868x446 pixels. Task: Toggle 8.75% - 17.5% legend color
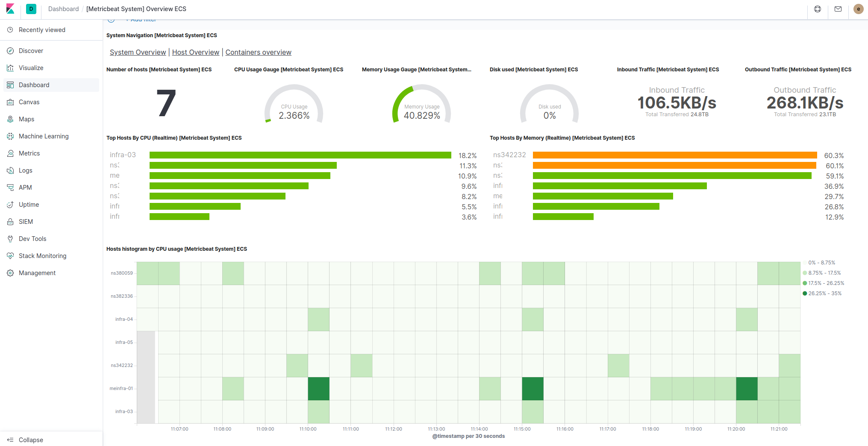805,273
